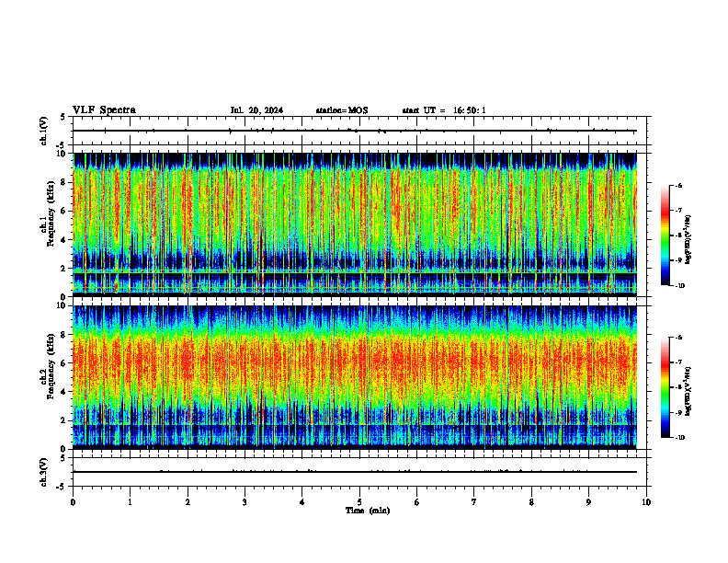Click the time axis tick label "1"
This screenshot has width=728, height=563.
point(130,502)
